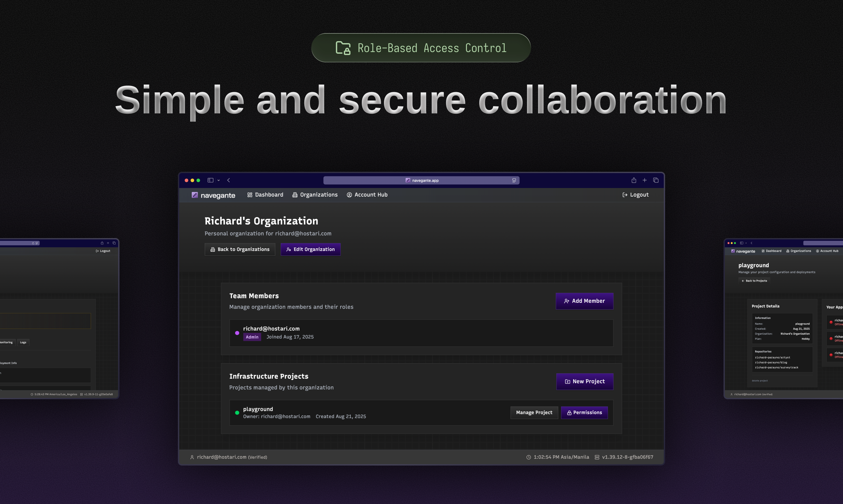
Task: Open a new tab with plus icon
Action: point(645,180)
